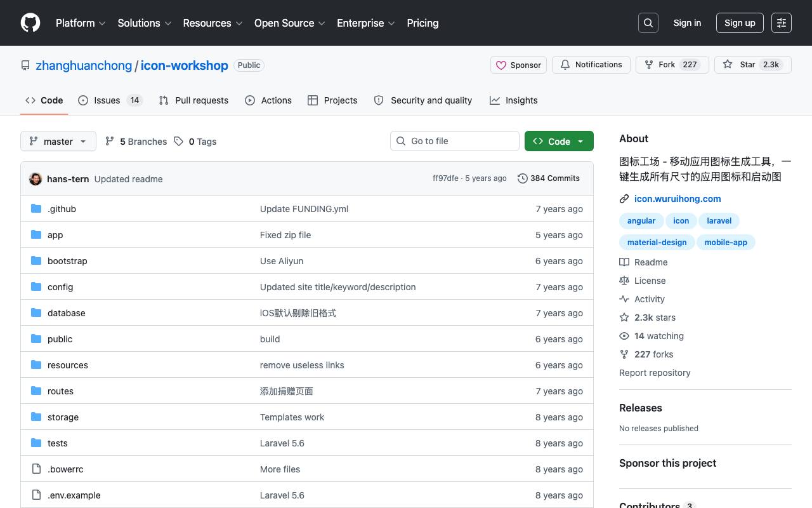Screen dimensions: 812x508
Task: Click the resources folder icon
Action: pyautogui.click(x=36, y=365)
